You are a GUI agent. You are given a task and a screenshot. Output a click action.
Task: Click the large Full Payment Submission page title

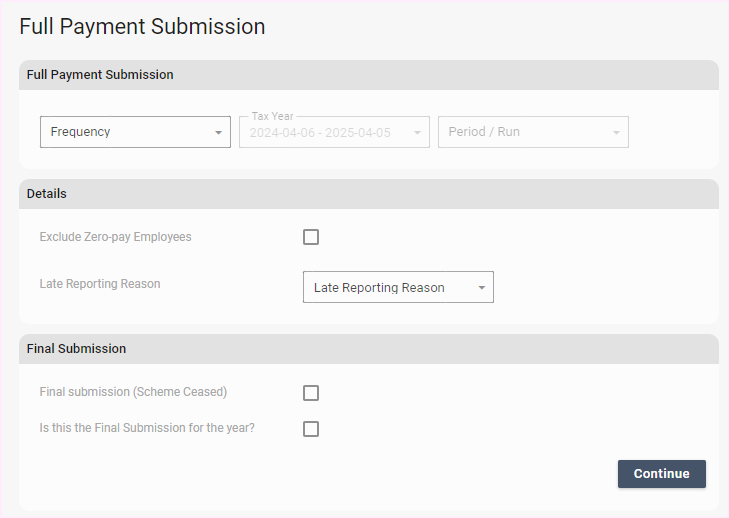tap(142, 27)
